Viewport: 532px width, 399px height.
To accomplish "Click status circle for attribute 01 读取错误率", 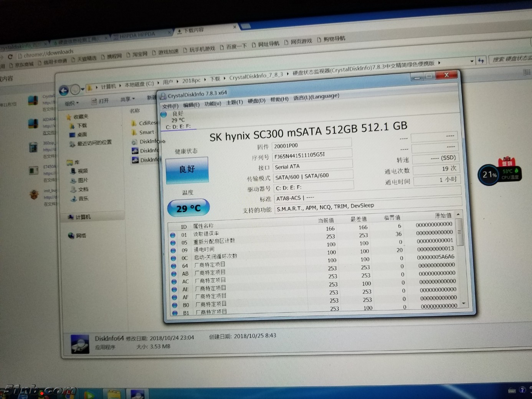I will click(173, 235).
